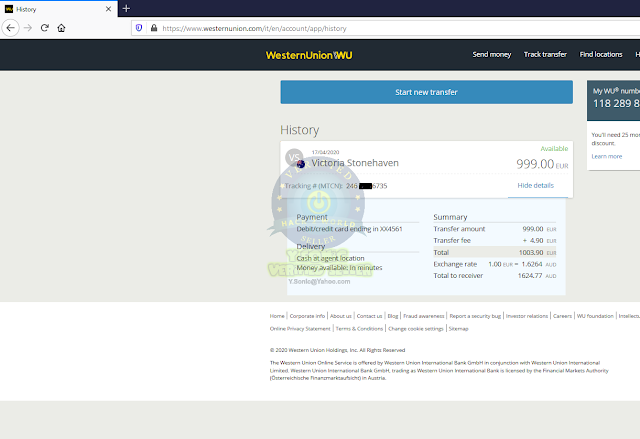Click the 999.00 EUR amount
The image size is (640, 439).
point(542,164)
